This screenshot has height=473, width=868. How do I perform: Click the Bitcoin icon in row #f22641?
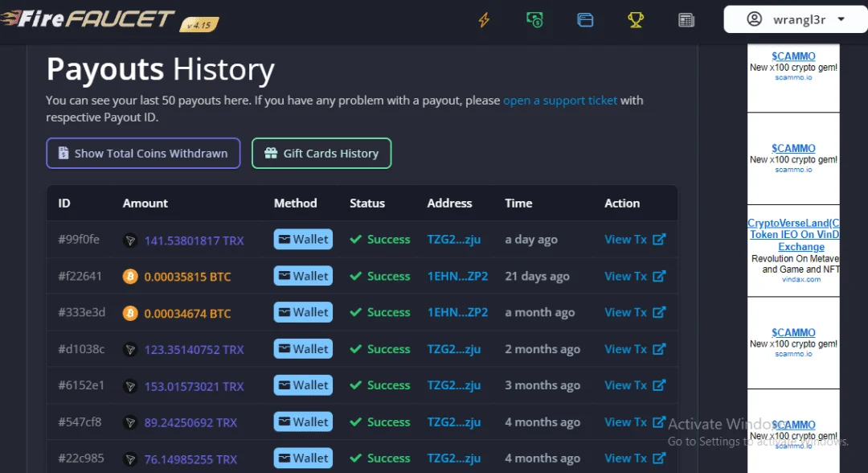(x=130, y=277)
